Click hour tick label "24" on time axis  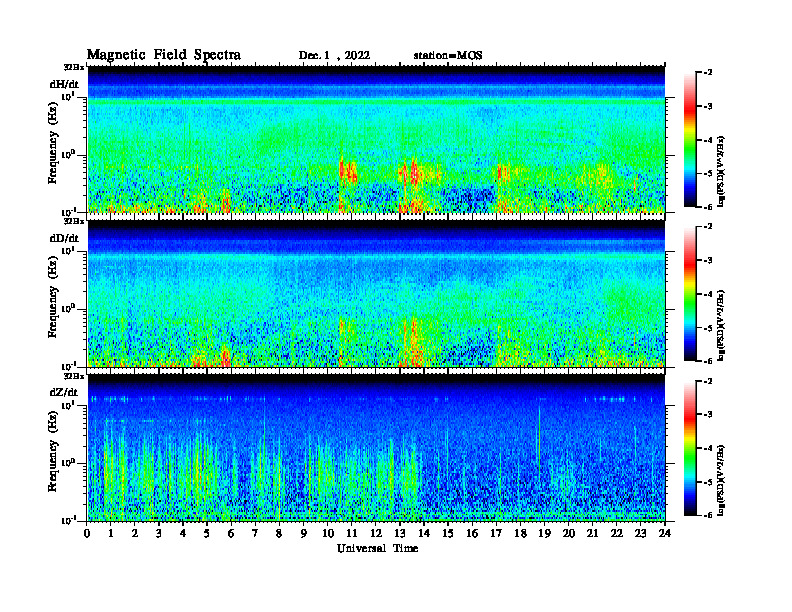(665, 534)
